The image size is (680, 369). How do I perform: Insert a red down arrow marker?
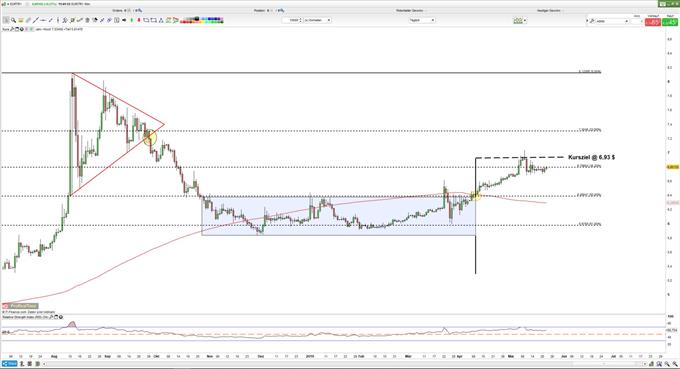pos(139,20)
